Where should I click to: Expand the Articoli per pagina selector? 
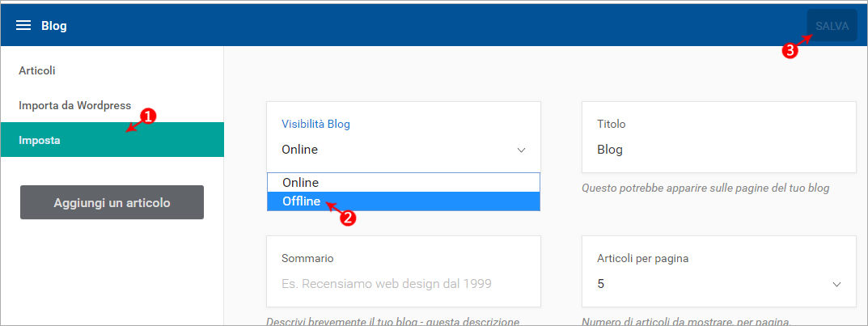[719, 284]
